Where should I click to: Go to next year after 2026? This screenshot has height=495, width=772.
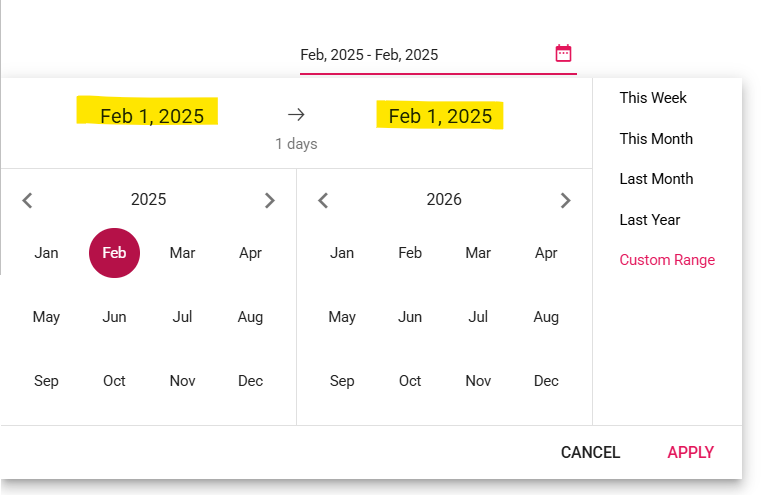click(565, 200)
